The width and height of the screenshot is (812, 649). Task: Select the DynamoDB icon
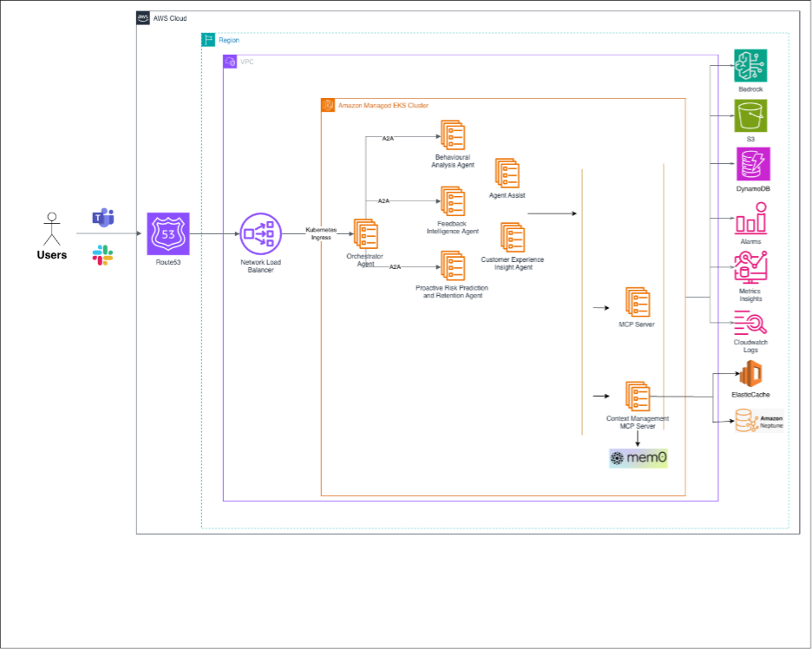(752, 164)
